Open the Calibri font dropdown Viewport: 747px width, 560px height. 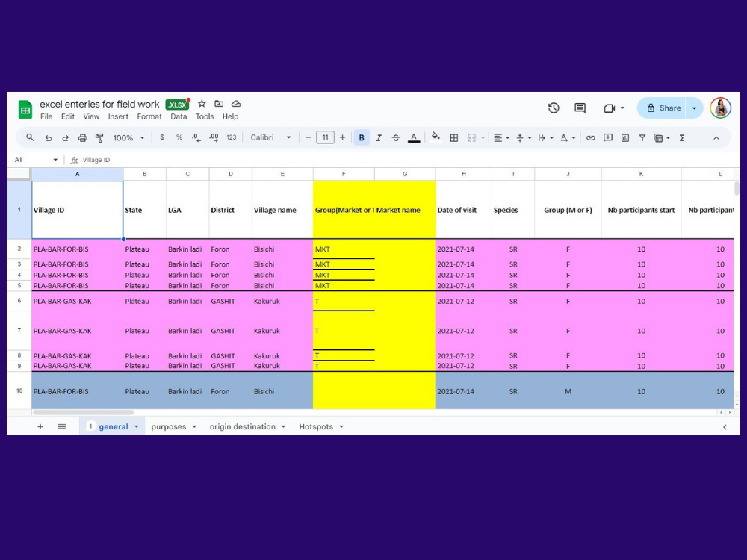[x=270, y=137]
